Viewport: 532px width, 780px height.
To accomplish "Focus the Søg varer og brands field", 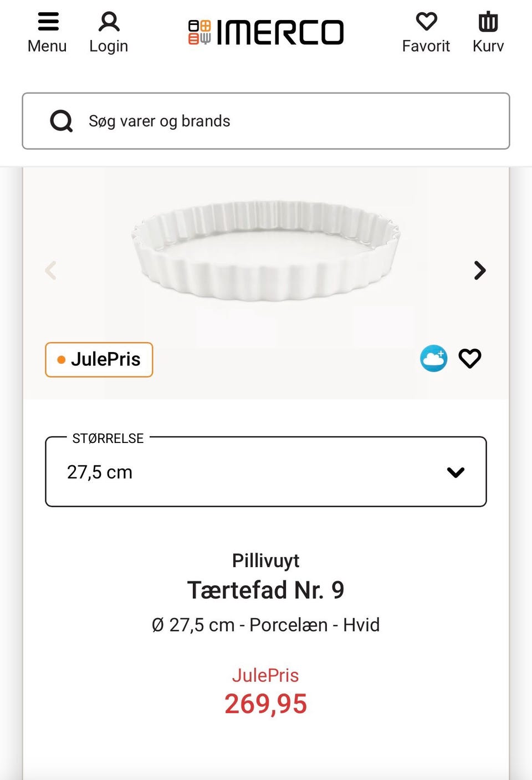I will click(288, 121).
